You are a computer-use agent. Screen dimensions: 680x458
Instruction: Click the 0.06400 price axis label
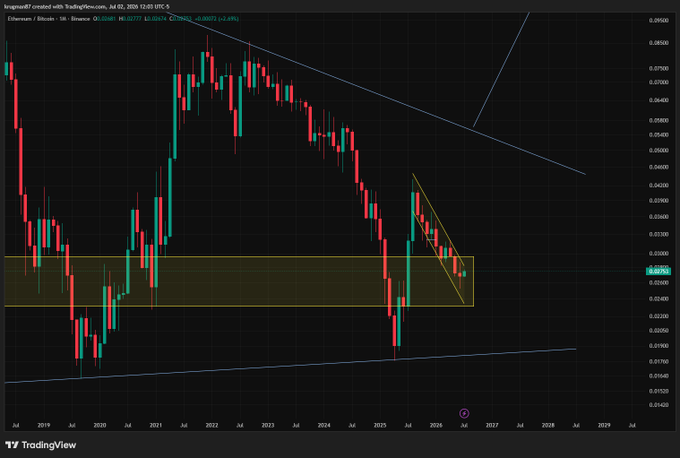(x=658, y=100)
